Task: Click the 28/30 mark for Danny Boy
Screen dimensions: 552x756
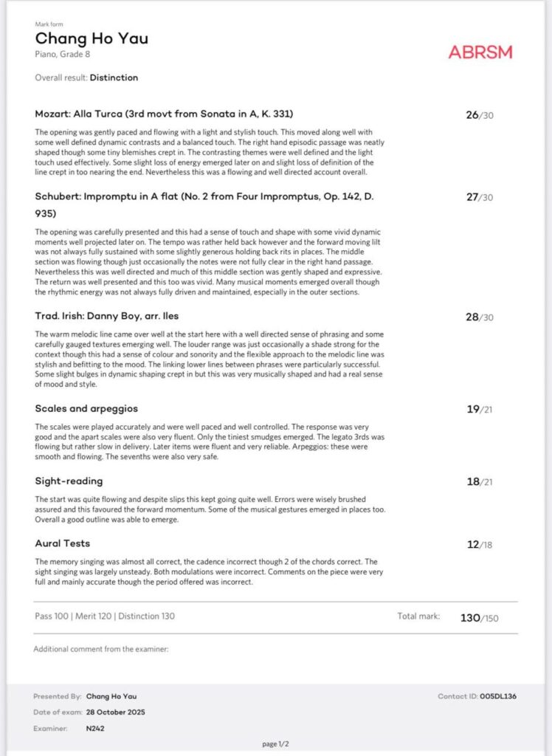Action: 479,317
